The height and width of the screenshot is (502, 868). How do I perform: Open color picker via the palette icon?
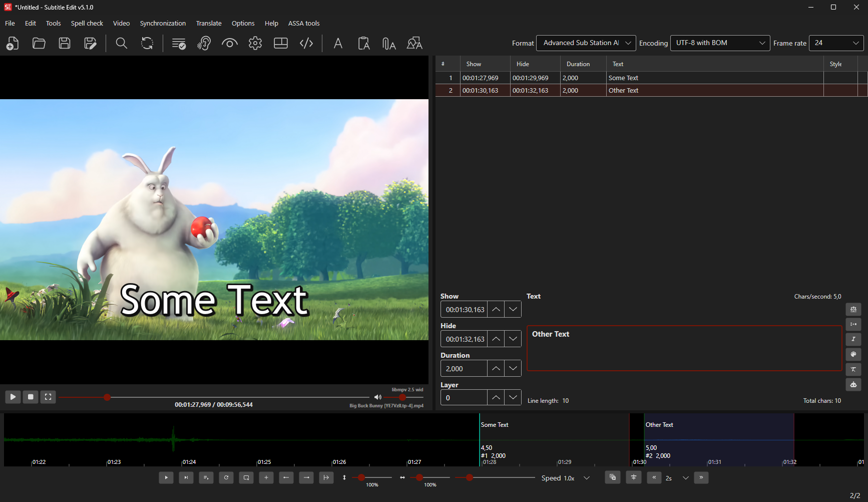tap(853, 355)
